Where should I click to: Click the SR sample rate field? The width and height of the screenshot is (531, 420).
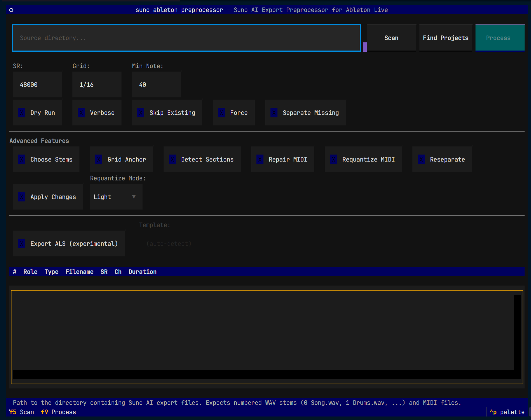[37, 85]
